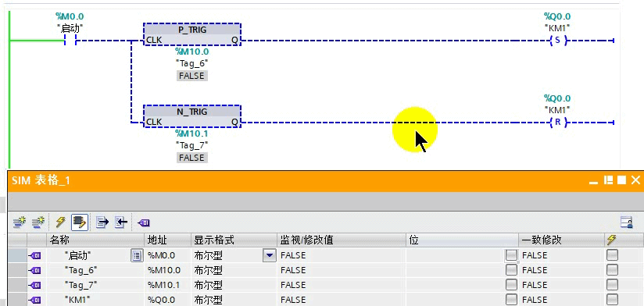Click the FALSE value under N_TRIG
The image size is (644, 306).
click(x=191, y=158)
